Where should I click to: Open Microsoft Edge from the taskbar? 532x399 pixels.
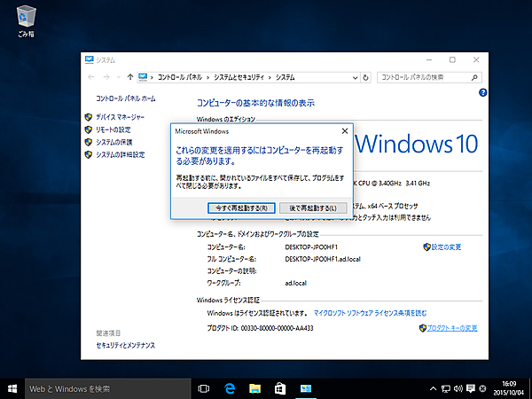(229, 388)
